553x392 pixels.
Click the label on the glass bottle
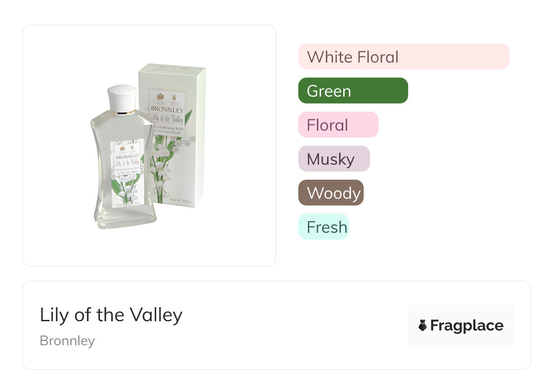pos(127,171)
